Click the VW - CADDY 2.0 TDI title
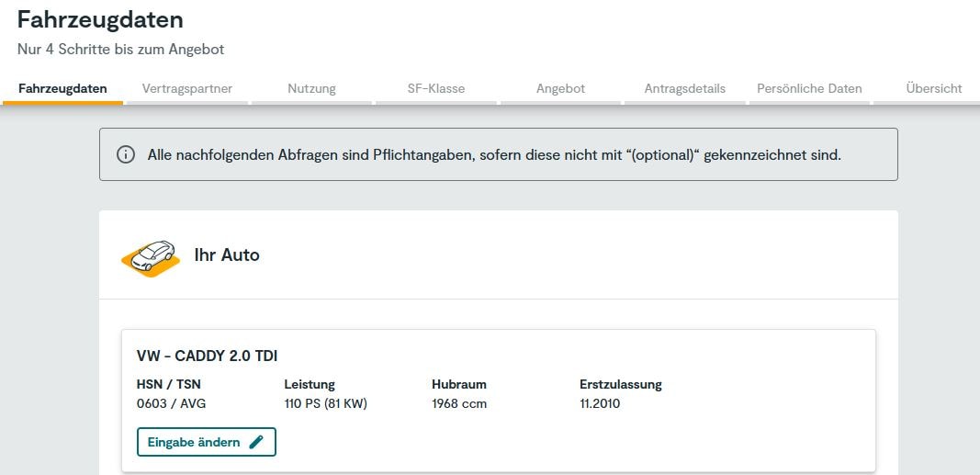The height and width of the screenshot is (475, 980). 207,356
